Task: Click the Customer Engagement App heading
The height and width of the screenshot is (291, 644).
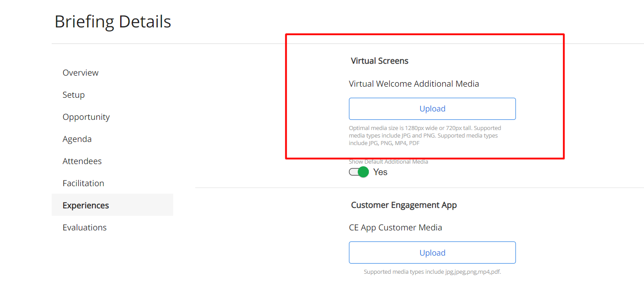Action: tap(404, 205)
